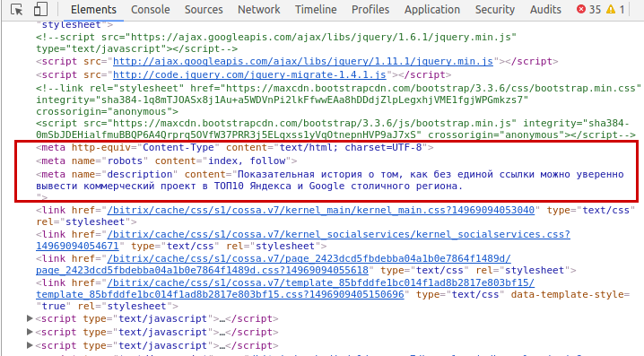Open the kernel_main.css stylesheet link
Screen dimensions: 644x356
click(321, 210)
